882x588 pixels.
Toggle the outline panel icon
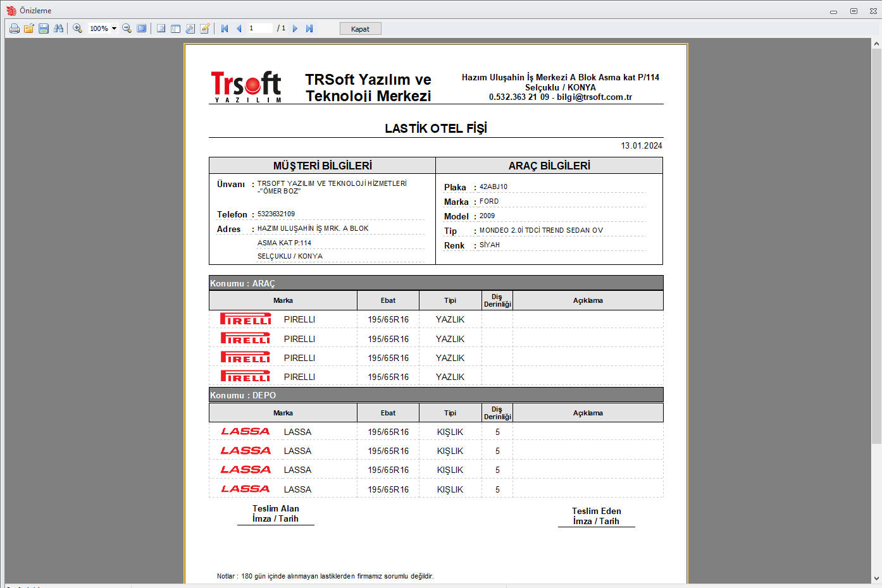[161, 28]
